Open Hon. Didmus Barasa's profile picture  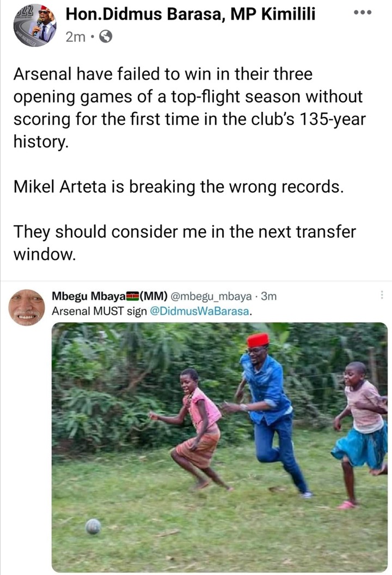(35, 25)
